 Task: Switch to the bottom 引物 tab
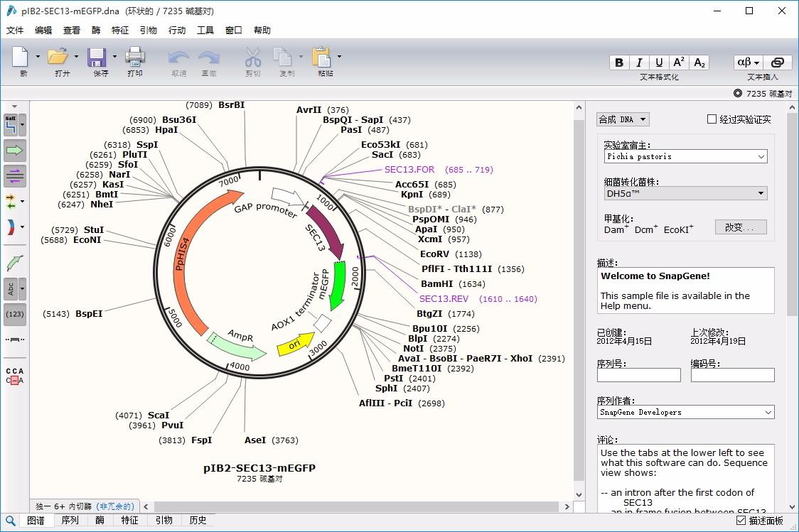[x=163, y=521]
